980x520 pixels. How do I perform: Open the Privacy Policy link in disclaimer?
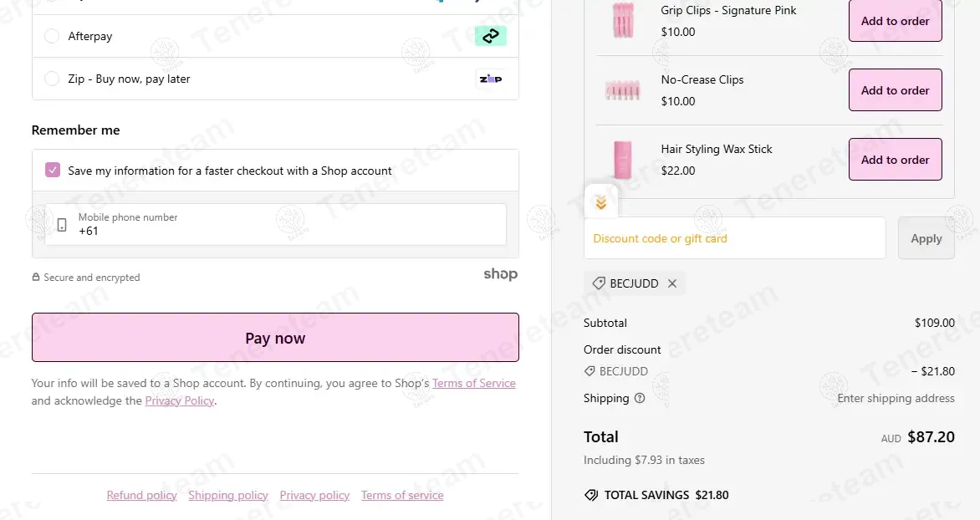click(180, 400)
